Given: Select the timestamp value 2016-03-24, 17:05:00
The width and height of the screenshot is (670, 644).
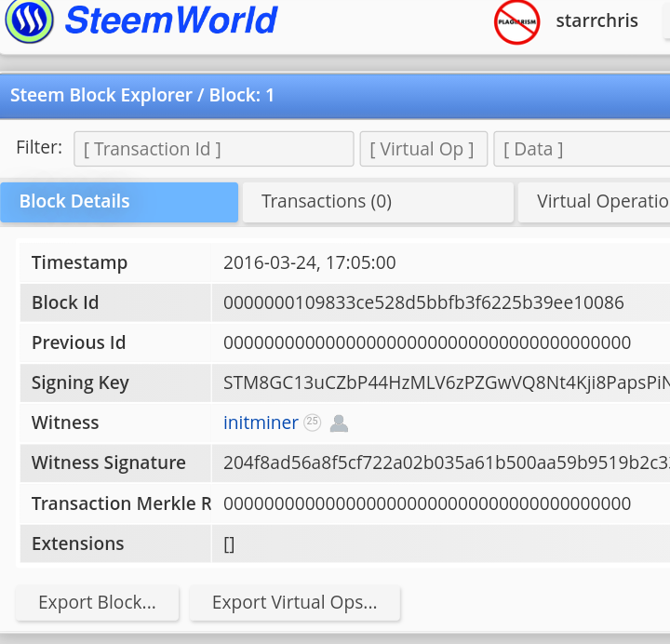Looking at the screenshot, I should (309, 262).
